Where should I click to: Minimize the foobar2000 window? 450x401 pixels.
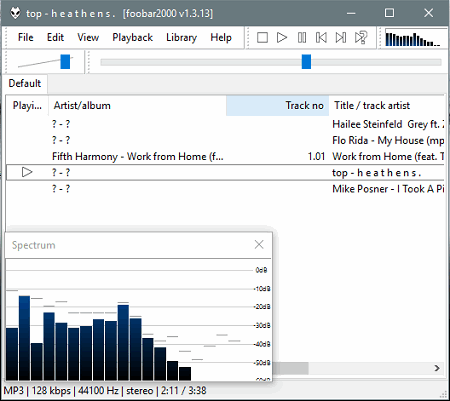(351, 13)
